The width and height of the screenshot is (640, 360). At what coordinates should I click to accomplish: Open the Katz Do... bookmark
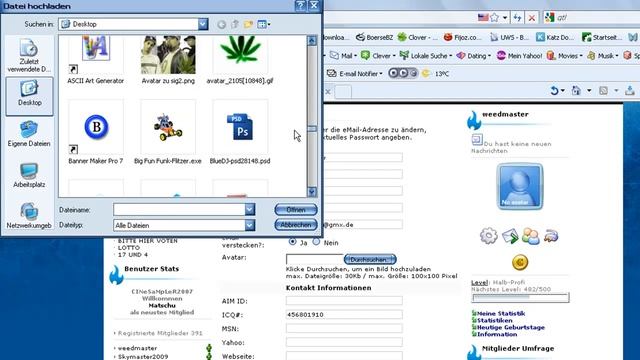555,37
